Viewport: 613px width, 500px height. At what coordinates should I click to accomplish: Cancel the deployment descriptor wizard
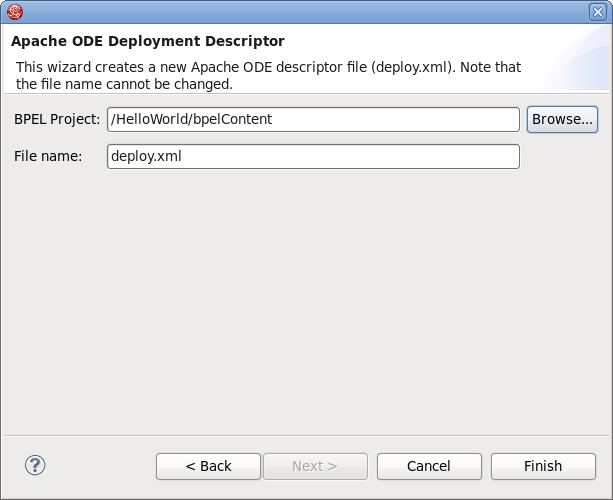pyautogui.click(x=429, y=466)
